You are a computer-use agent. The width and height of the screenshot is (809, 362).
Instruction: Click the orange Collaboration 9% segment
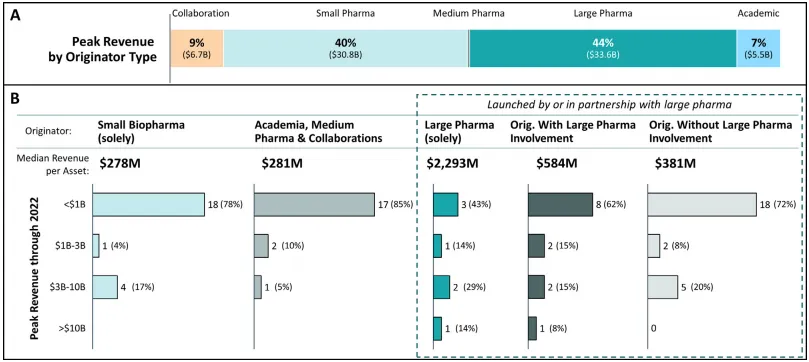coord(197,48)
